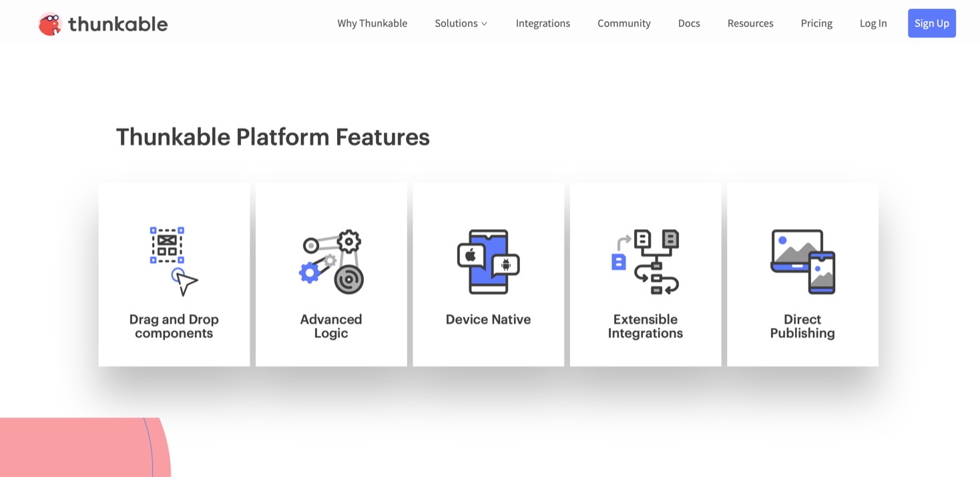Select the "Advanced Logic" card label
This screenshot has width=980, height=477.
[x=331, y=326]
